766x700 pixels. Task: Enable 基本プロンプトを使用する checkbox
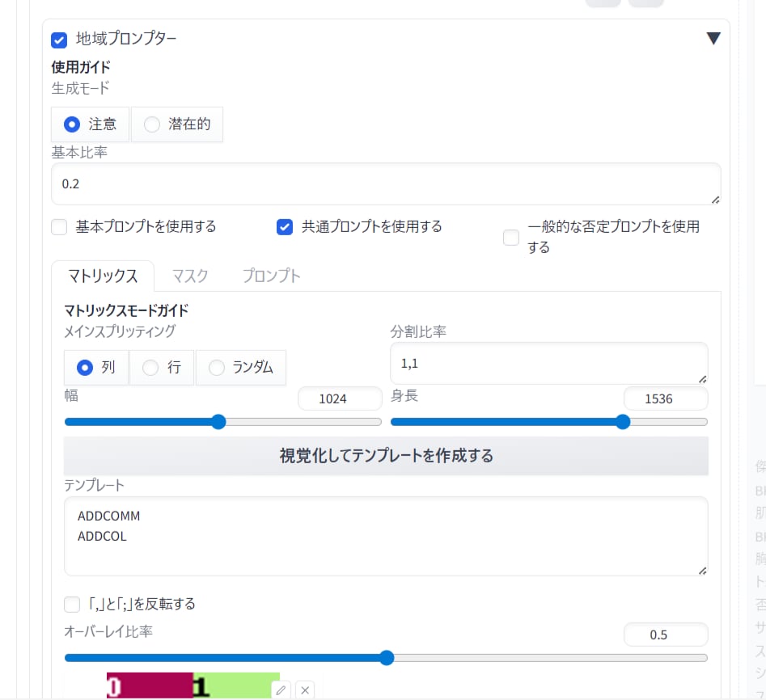pos(59,227)
